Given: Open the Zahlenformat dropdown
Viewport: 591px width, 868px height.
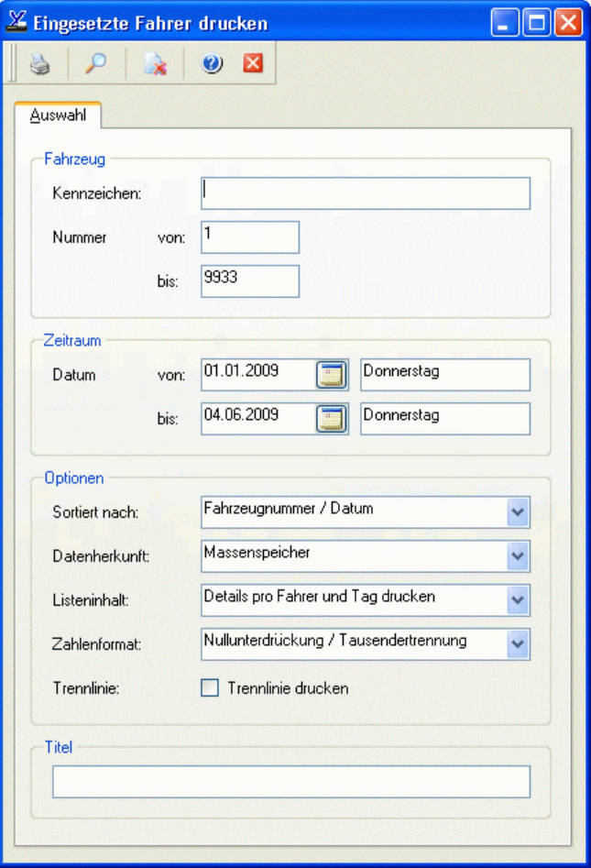Looking at the screenshot, I should click(x=518, y=644).
